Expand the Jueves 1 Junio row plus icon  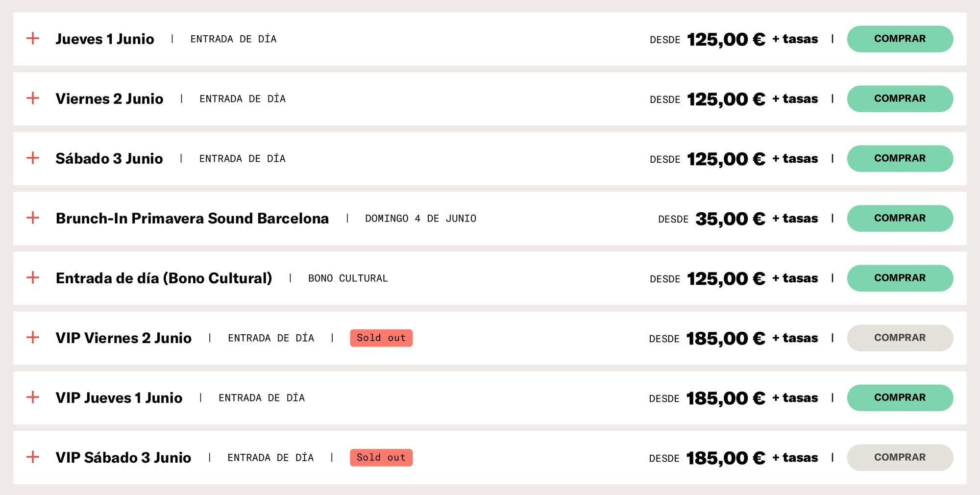[33, 38]
